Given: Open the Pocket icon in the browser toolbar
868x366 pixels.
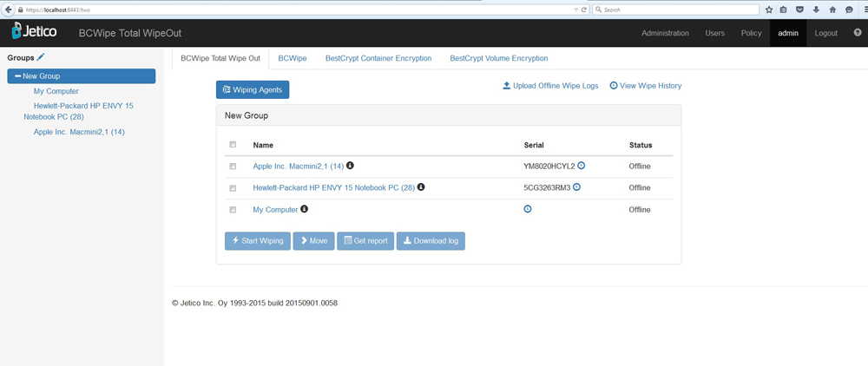Looking at the screenshot, I should (800, 10).
